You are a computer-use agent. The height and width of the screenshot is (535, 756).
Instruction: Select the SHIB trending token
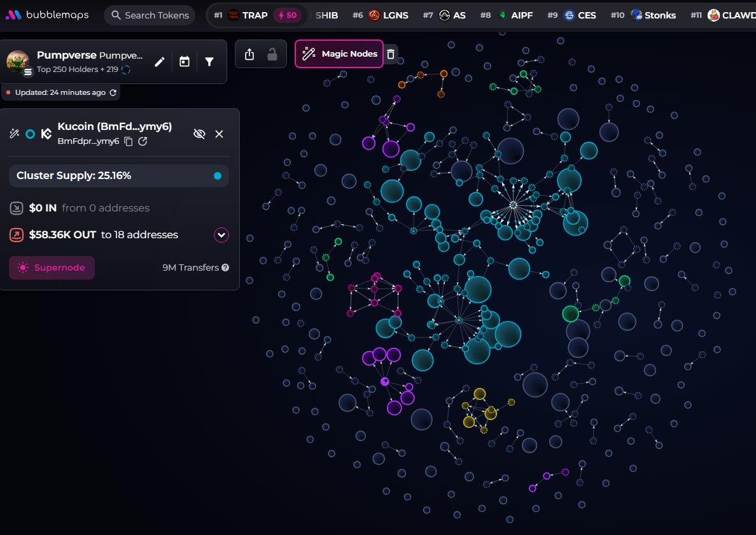point(326,15)
